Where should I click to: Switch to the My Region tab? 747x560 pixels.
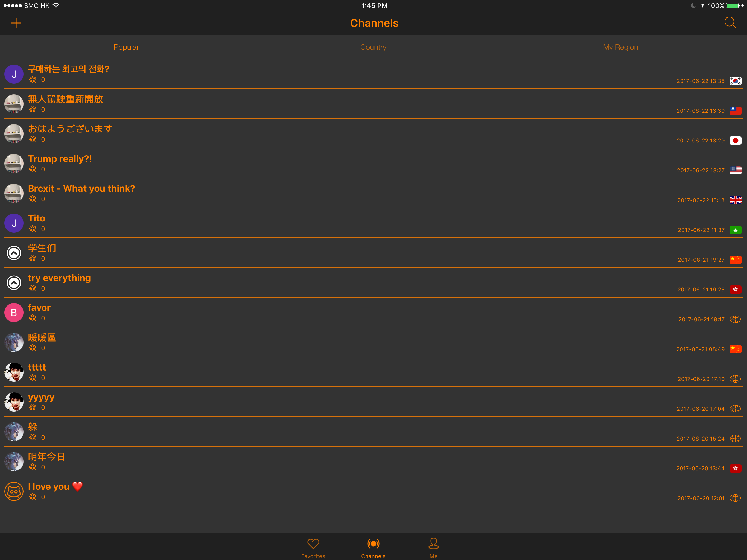620,47
